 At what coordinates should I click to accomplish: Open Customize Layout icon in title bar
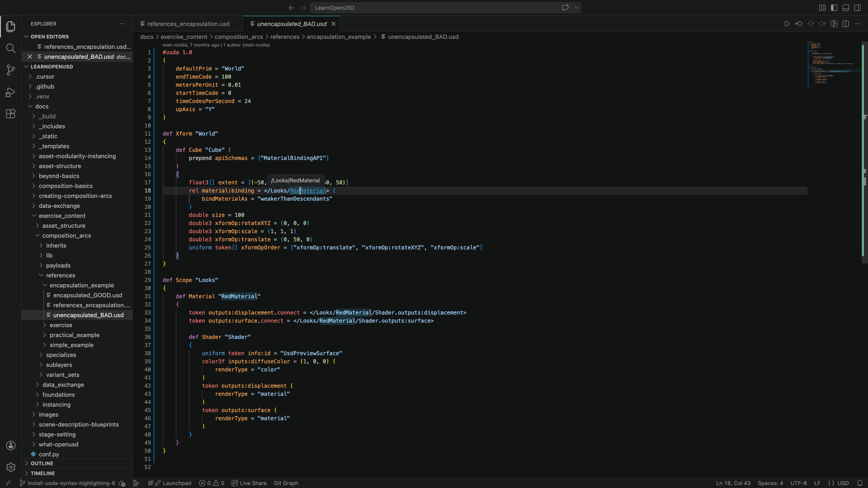(822, 8)
